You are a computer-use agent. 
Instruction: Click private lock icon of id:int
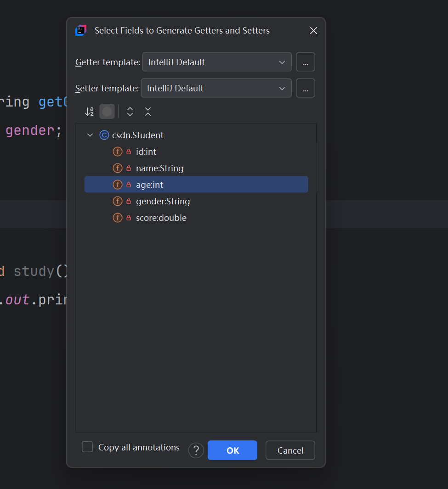[x=129, y=152]
